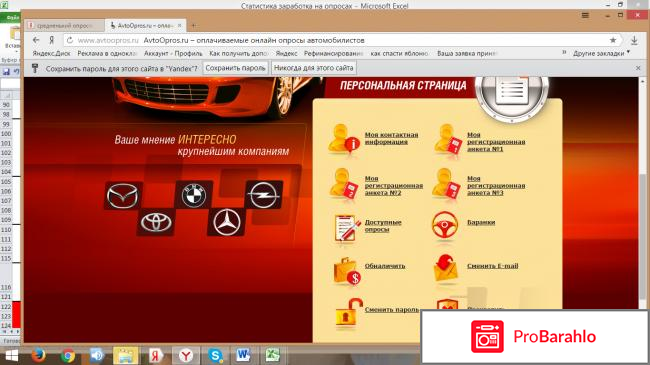This screenshot has height=365, width=650.
Task: Click Excel save disk icon
Action: pos(6,72)
